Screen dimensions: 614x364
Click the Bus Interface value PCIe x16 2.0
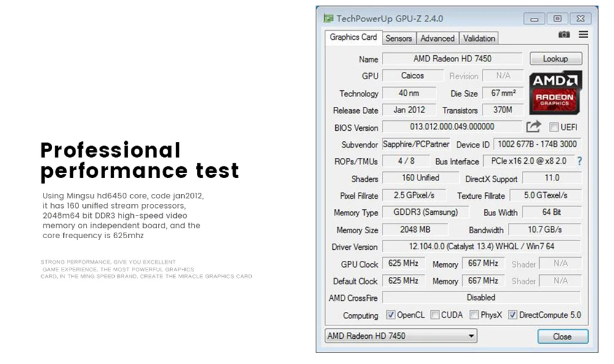(529, 161)
